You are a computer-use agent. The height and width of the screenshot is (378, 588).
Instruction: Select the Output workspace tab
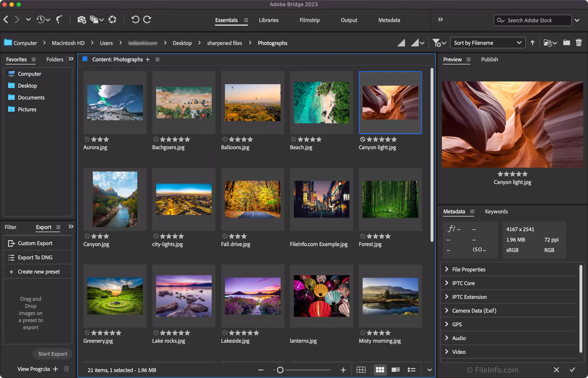pos(349,20)
